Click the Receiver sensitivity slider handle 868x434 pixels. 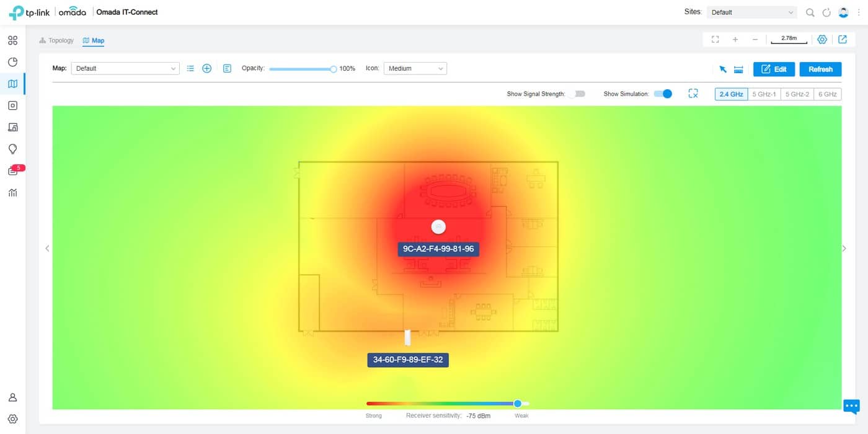click(x=518, y=404)
